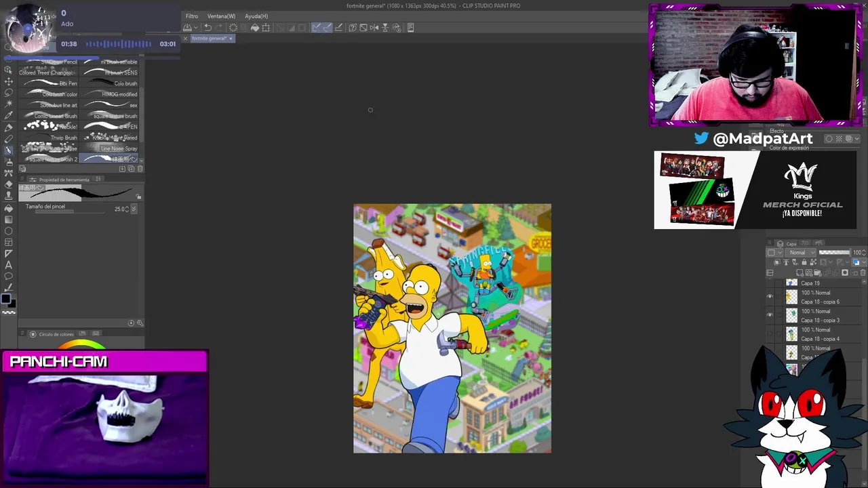Image resolution: width=868 pixels, height=488 pixels.
Task: Select the Eraser tool
Action: point(8,184)
